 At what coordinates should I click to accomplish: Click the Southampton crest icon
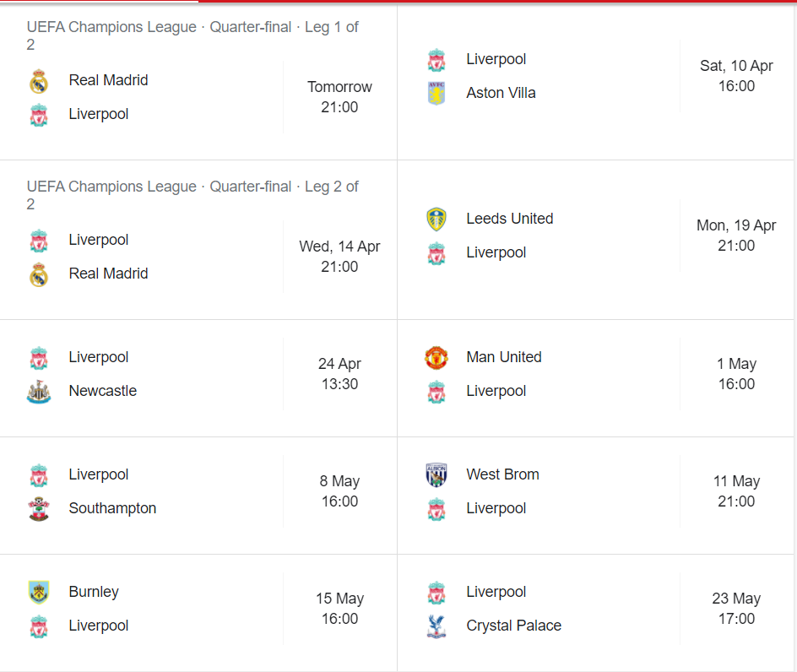39,509
